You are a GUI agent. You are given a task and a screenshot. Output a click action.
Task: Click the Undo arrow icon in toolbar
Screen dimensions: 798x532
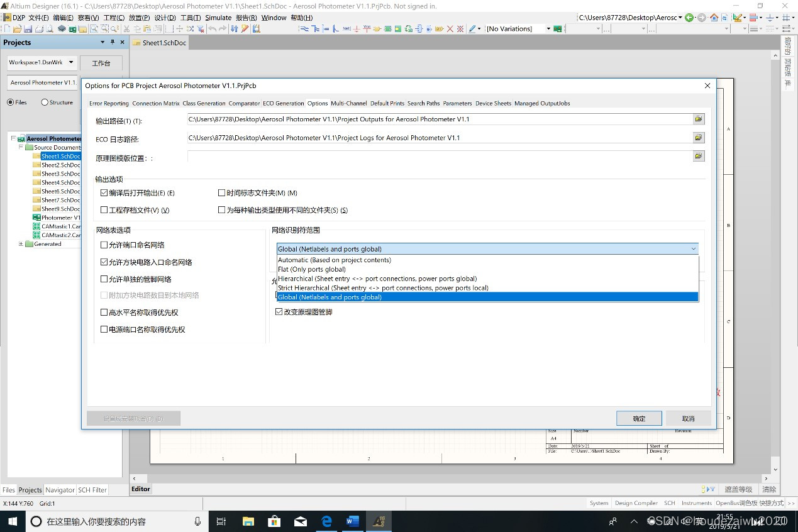pos(213,29)
